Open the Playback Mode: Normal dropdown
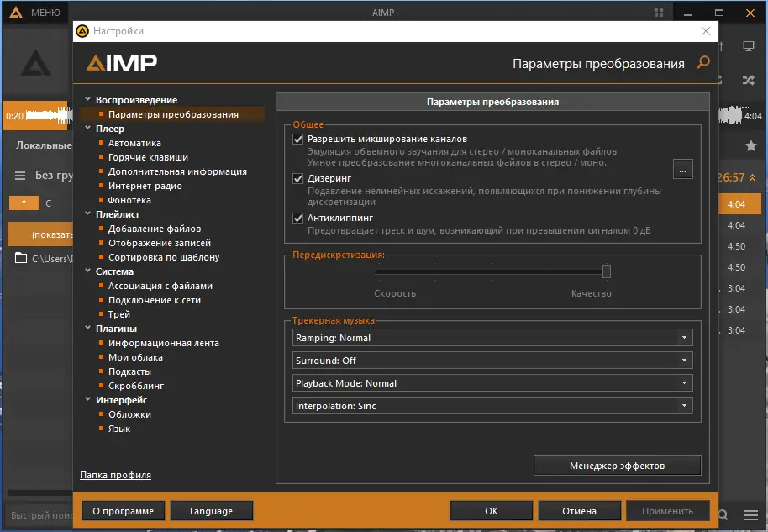 click(492, 383)
